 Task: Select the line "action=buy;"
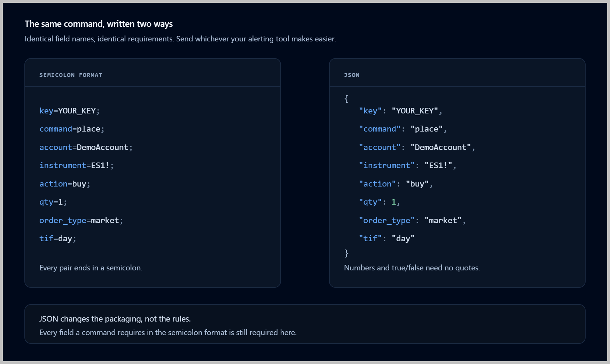[x=65, y=184]
